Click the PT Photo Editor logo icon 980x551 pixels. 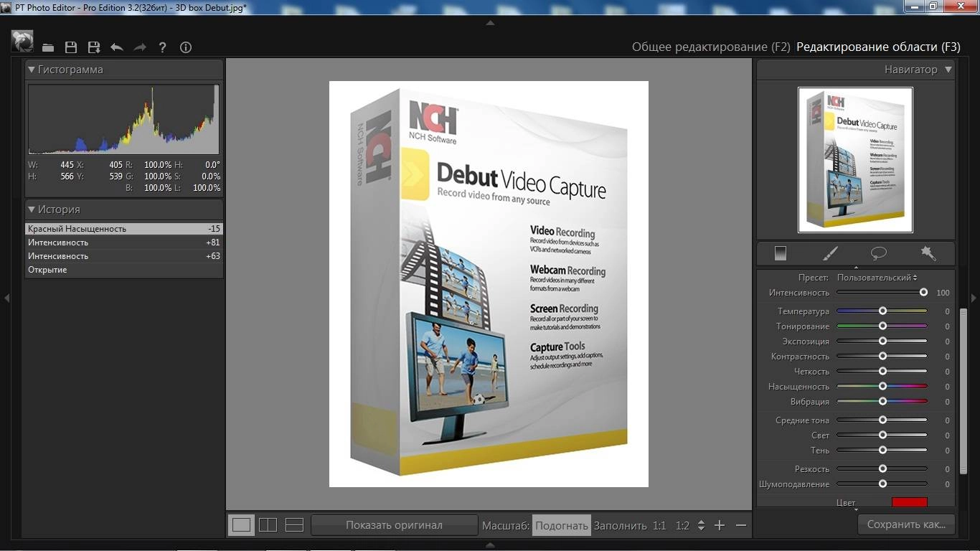(22, 42)
